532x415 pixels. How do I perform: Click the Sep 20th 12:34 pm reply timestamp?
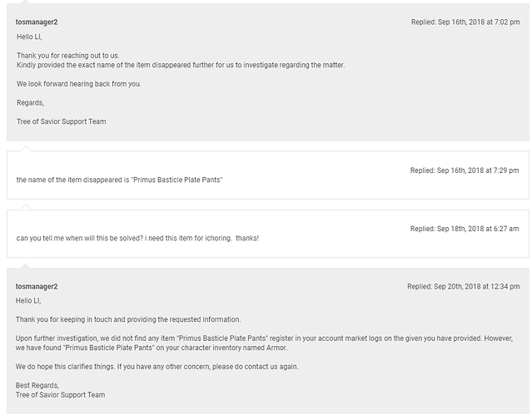pyautogui.click(x=463, y=286)
